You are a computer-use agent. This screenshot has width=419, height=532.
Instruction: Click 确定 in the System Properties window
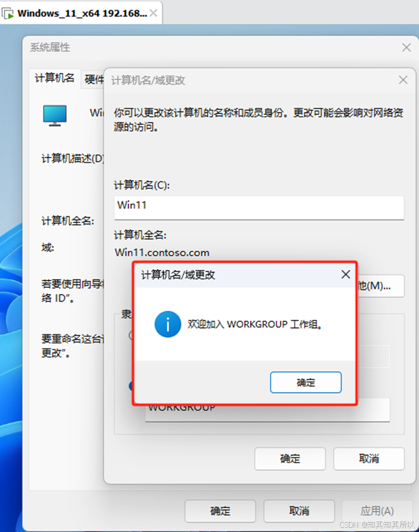coord(220,511)
